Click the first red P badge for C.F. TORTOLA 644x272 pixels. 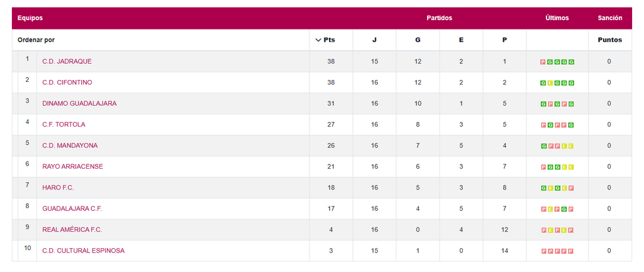tap(543, 125)
